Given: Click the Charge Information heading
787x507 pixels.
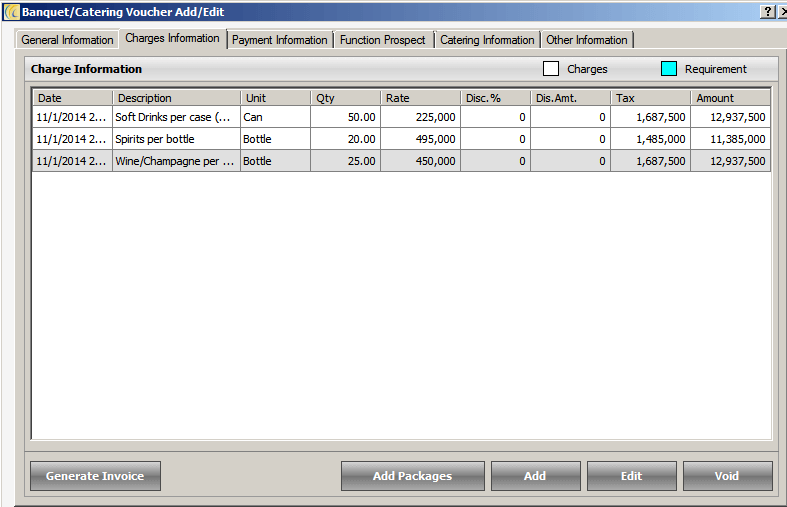Looking at the screenshot, I should tap(86, 69).
